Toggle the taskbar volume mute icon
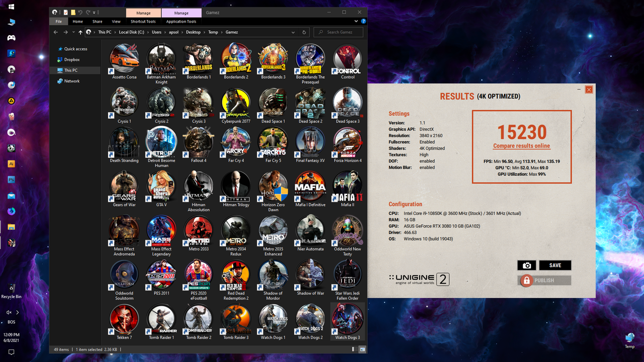Image resolution: width=644 pixels, height=362 pixels. tap(9, 312)
